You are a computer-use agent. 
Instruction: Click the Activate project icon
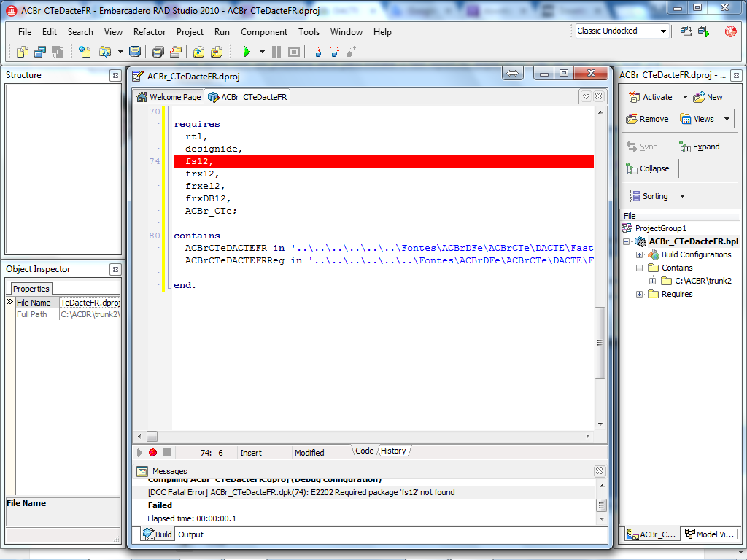click(x=634, y=97)
